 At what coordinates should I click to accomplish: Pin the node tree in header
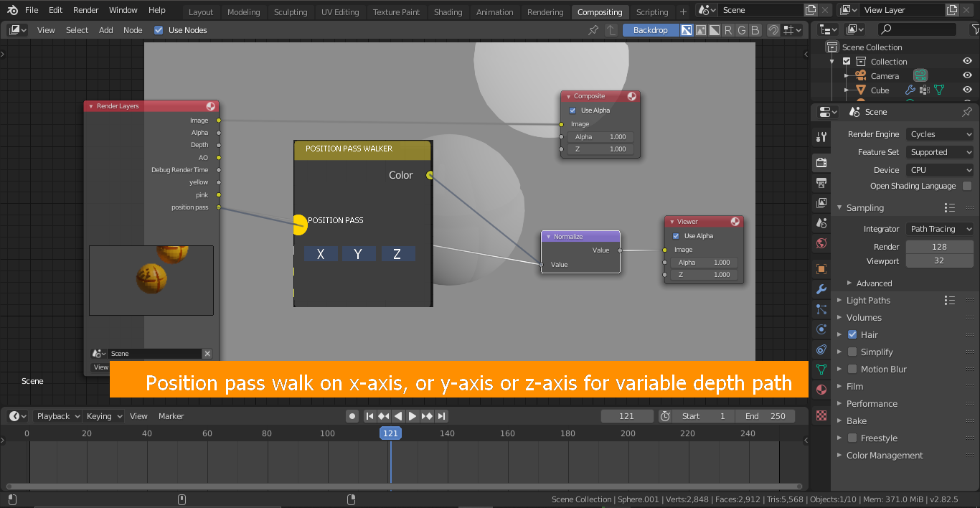coord(593,30)
